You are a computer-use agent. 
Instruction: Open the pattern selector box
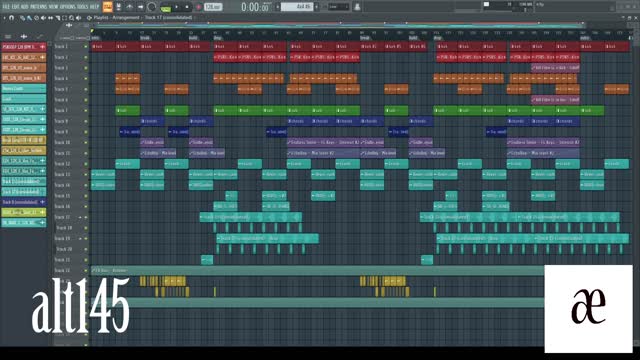297,7
